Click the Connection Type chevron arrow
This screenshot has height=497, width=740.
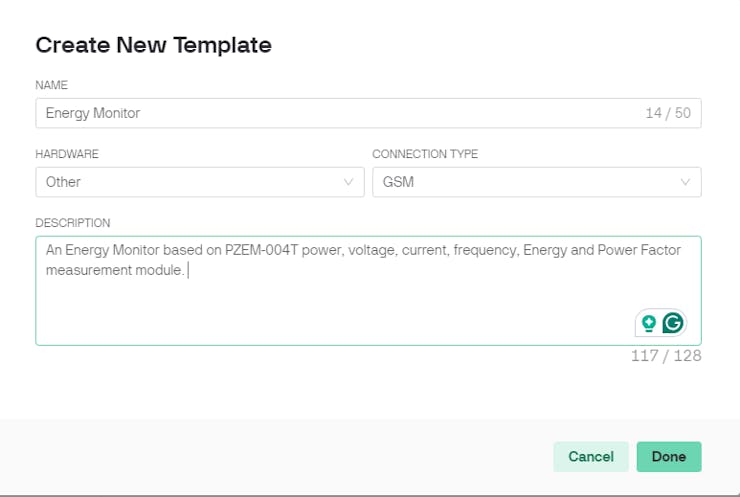click(685, 182)
